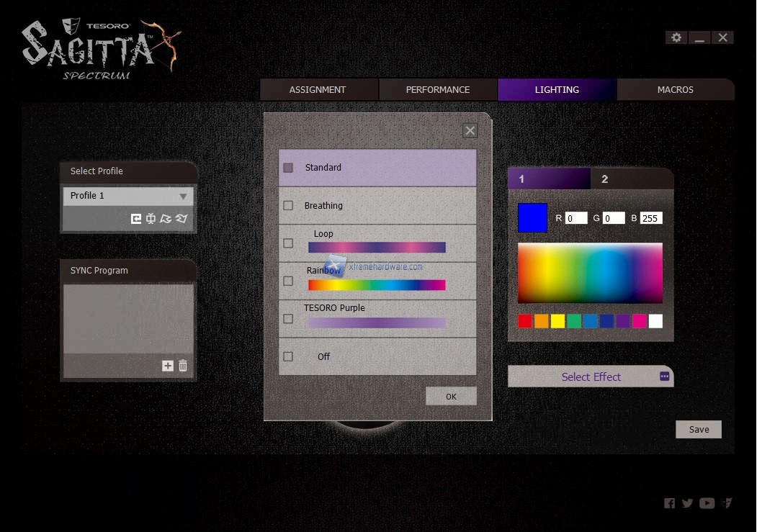
Task: Open the MACROS tab
Action: coord(675,90)
